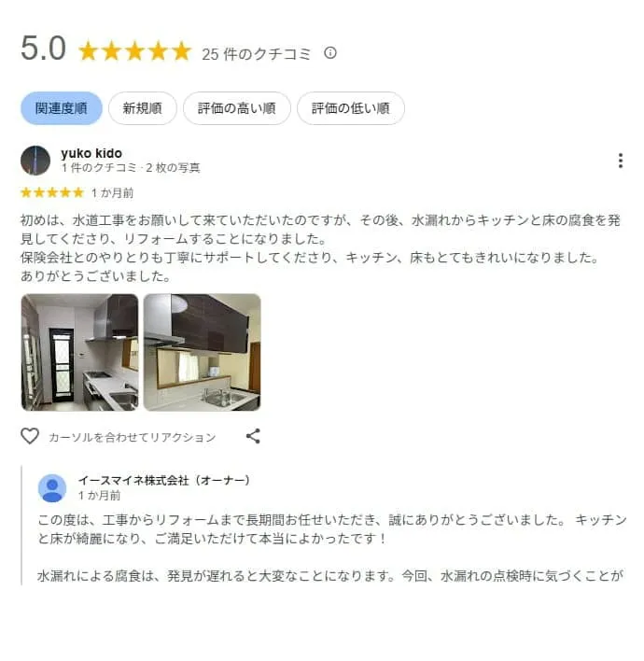
Task: Open the reviewer name yuko kido
Action: 91,153
